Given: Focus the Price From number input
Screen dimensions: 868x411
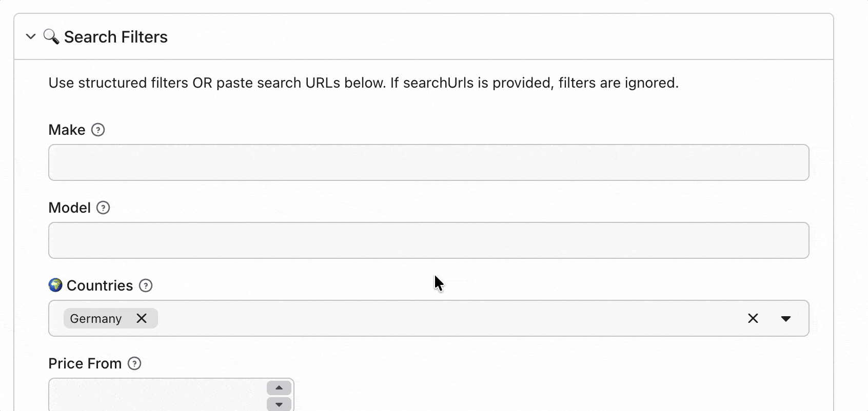Looking at the screenshot, I should click(158, 395).
